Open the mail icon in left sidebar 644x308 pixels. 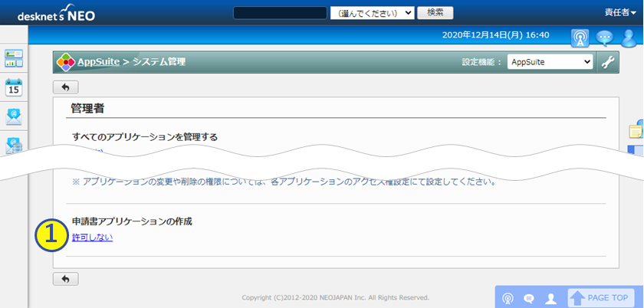(14, 116)
